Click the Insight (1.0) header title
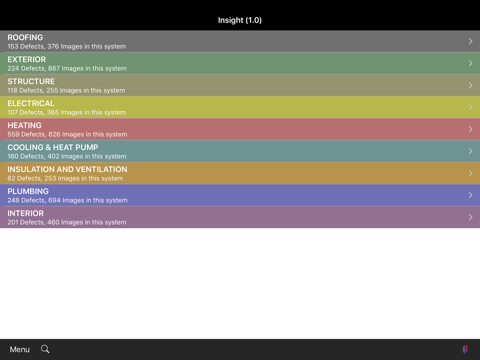This screenshot has height=360, width=480. pos(240,20)
